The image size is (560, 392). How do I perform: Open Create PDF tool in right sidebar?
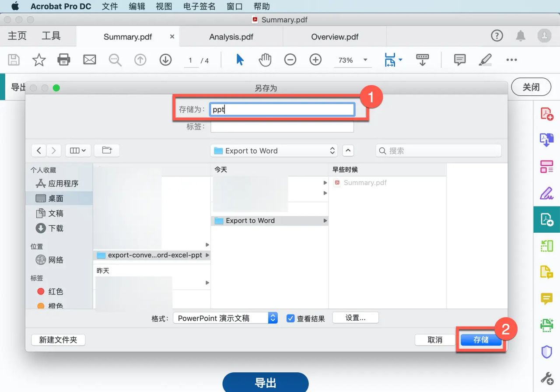[547, 114]
